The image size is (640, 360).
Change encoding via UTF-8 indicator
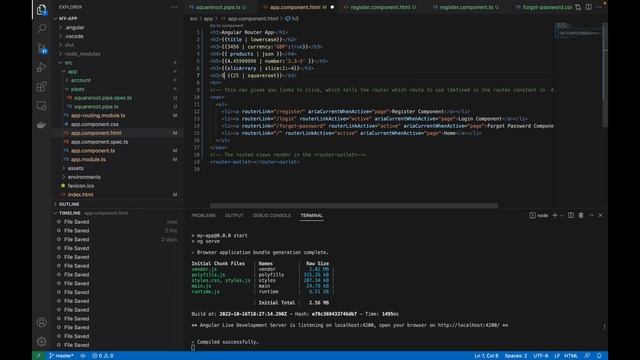(x=540, y=356)
